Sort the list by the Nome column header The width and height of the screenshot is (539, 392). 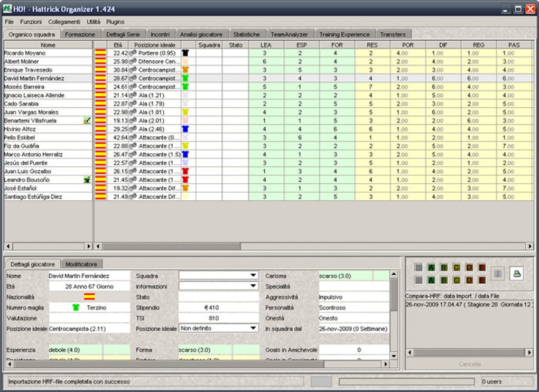(48, 45)
